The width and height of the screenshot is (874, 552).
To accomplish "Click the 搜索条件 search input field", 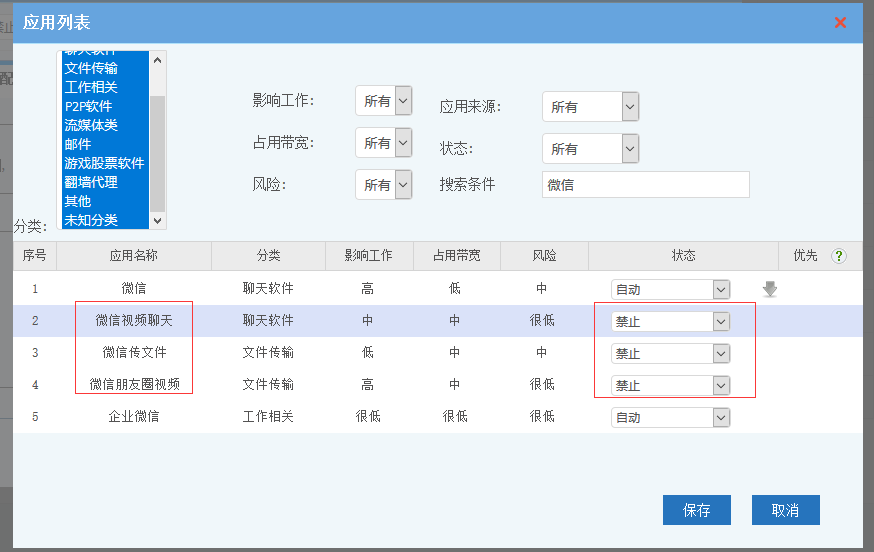I will (x=645, y=185).
